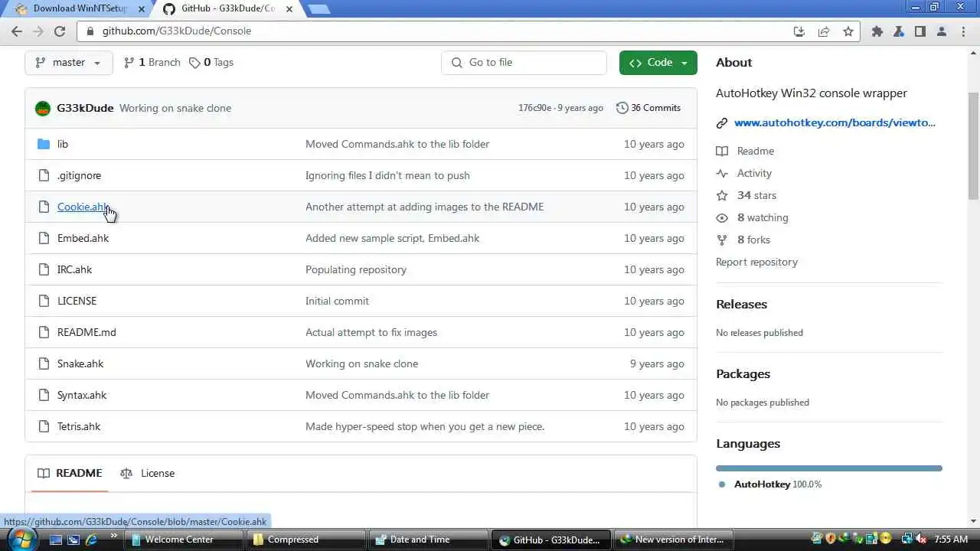Image resolution: width=980 pixels, height=551 pixels.
Task: Open the www.autohotkey.com boards link
Action: click(835, 122)
